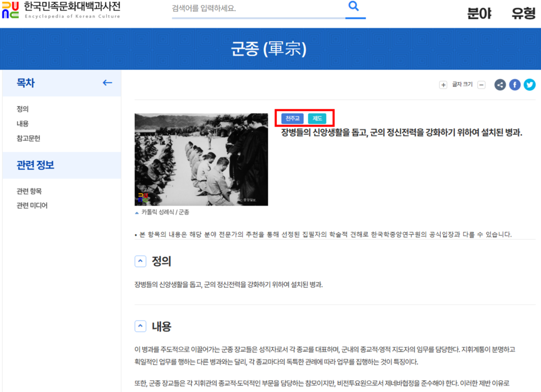
Task: Select the 천주교 category tag
Action: click(292, 118)
